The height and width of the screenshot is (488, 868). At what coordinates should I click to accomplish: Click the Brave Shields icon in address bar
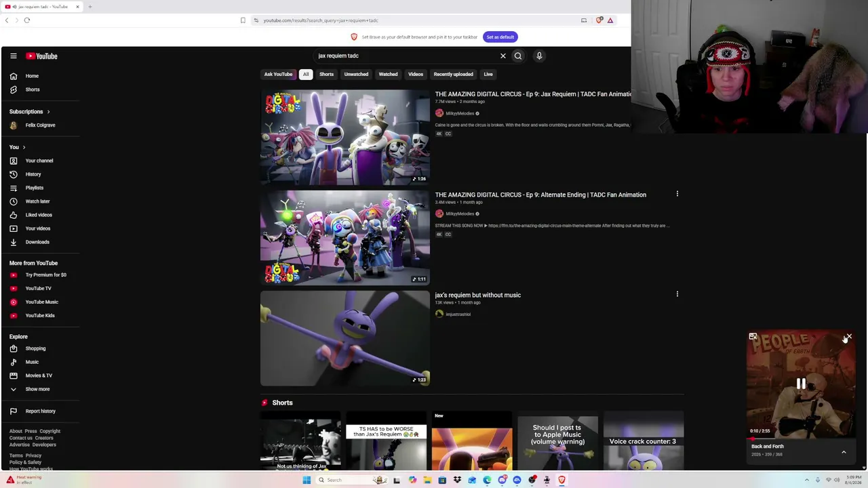tap(599, 20)
